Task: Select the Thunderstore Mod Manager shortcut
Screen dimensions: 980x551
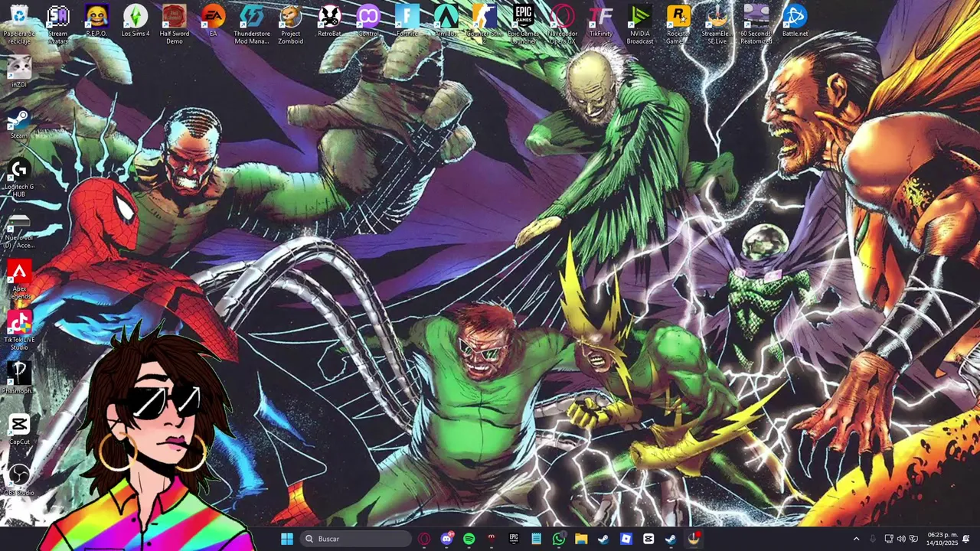Action: point(252,24)
